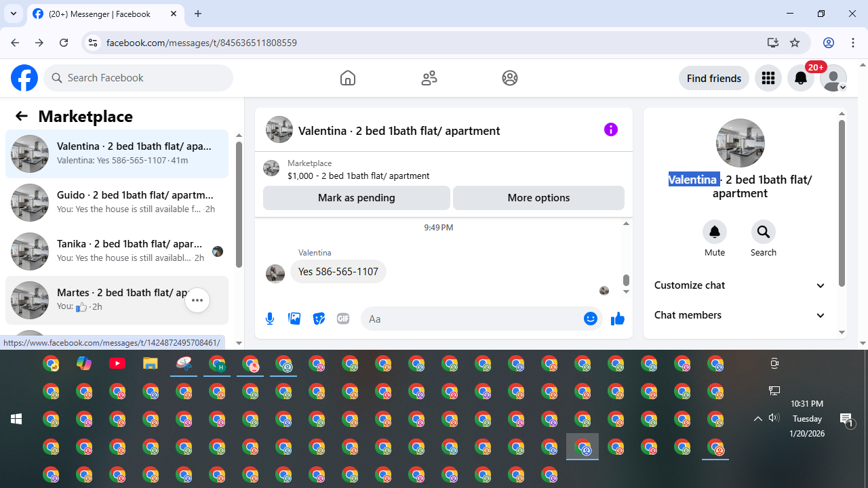868x488 pixels.
Task: Open the Chrome tab search dropdown
Action: pos(14,14)
